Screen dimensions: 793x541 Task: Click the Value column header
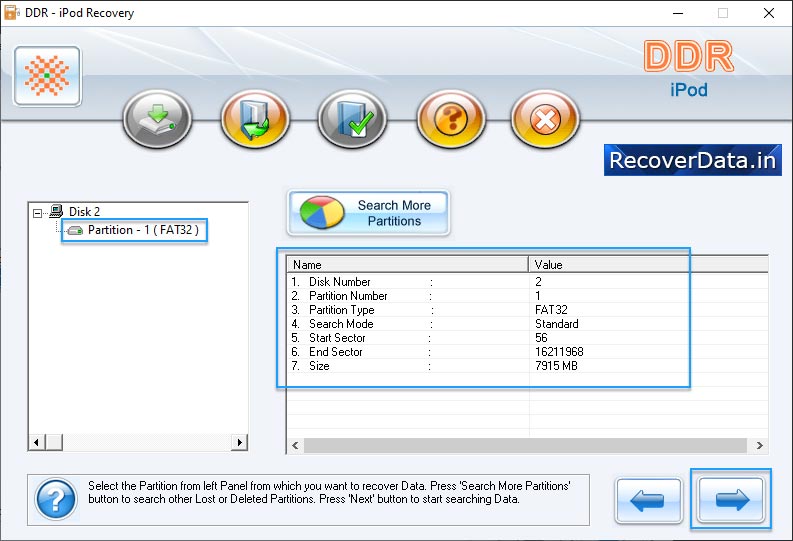point(648,264)
